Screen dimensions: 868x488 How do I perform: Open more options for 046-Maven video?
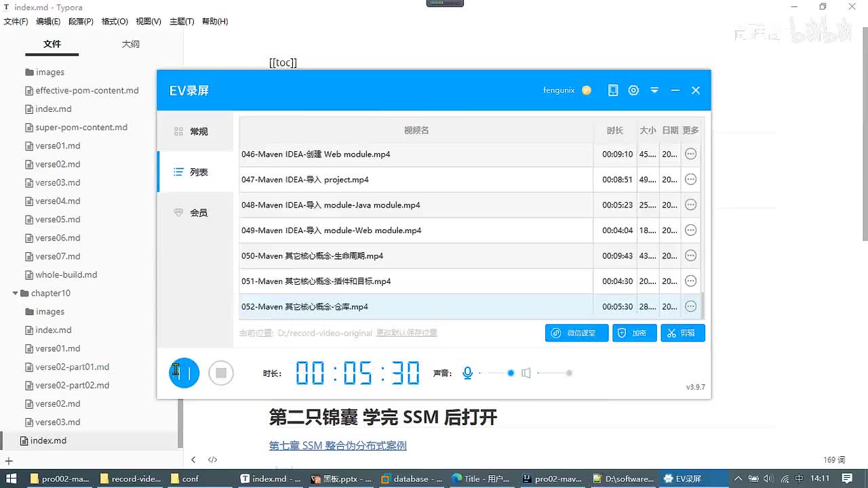pos(690,154)
